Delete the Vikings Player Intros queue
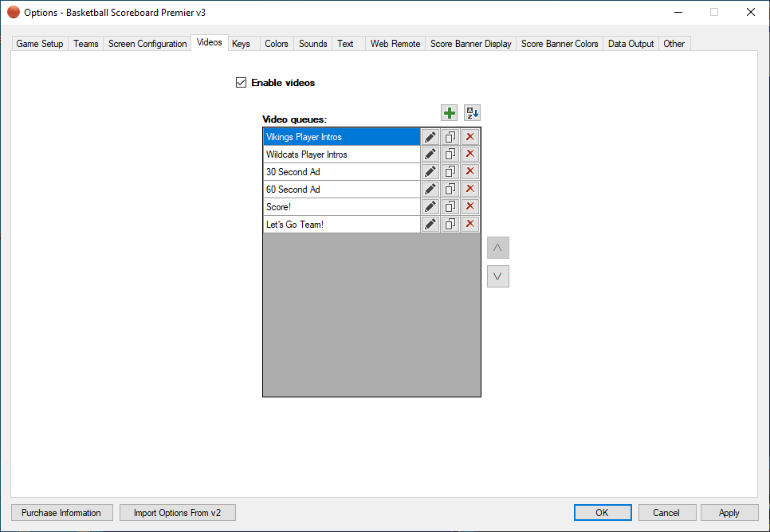The width and height of the screenshot is (770, 532). click(470, 137)
